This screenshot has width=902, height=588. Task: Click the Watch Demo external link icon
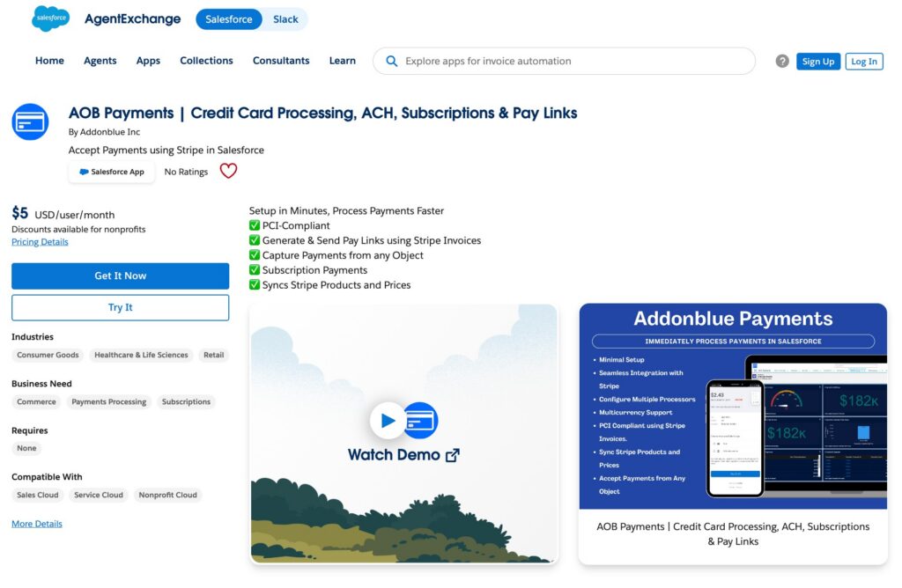coord(453,455)
